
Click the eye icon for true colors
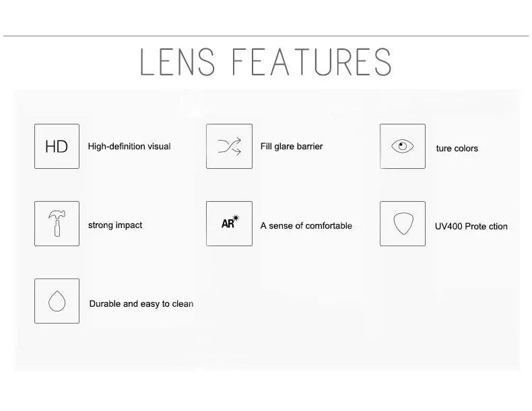402,147
